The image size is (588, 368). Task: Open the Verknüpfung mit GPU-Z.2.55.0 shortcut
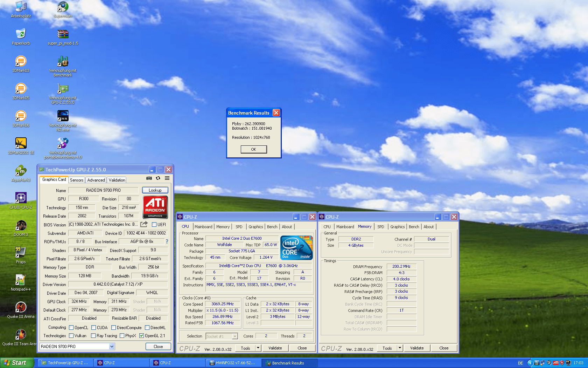63,94
